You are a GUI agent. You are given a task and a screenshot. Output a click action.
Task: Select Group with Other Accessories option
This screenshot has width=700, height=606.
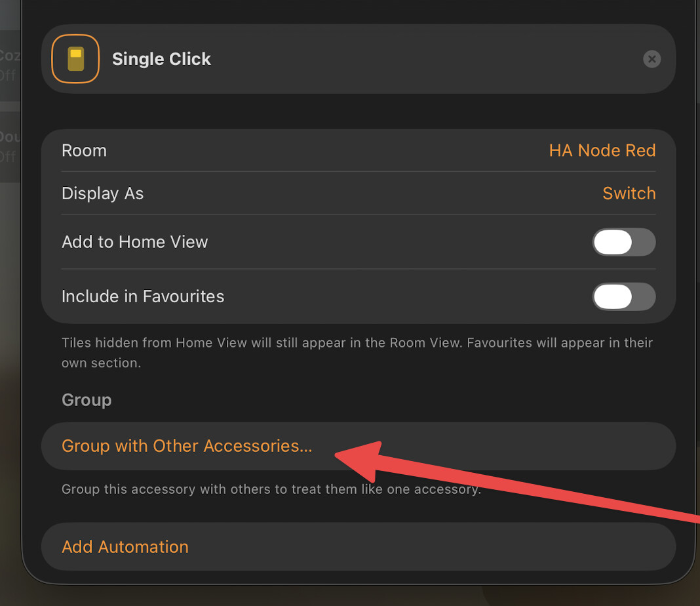click(359, 446)
